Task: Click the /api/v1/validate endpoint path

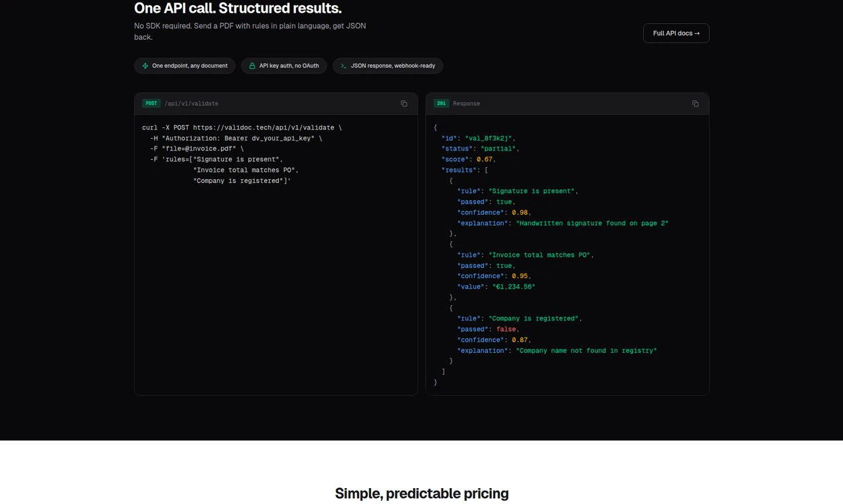Action: click(x=191, y=103)
